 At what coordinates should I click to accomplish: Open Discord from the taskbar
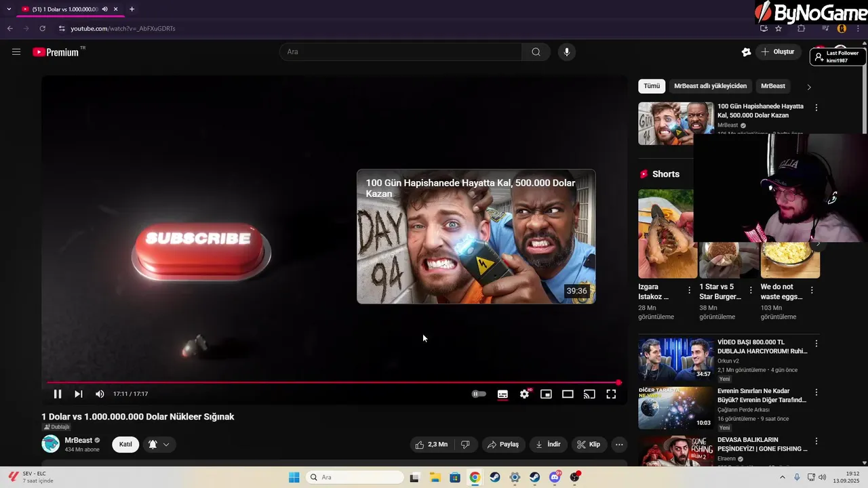coord(555,477)
